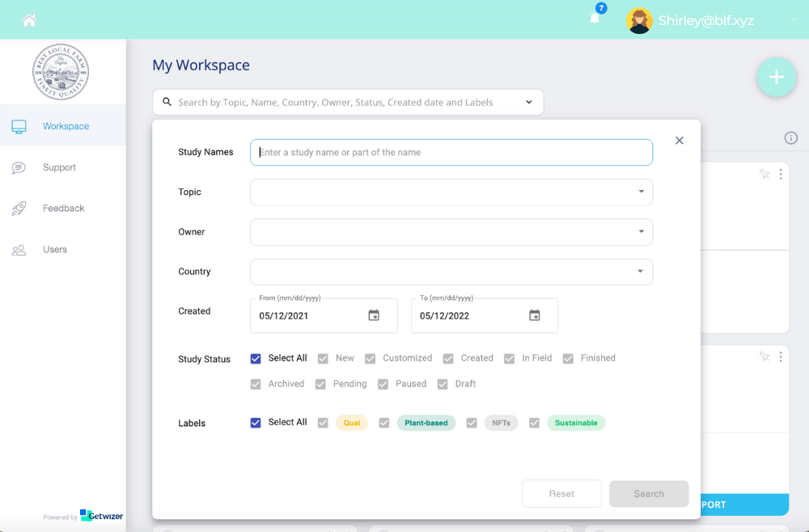The image size is (809, 532).
Task: Click the Created From date field
Action: point(324,315)
